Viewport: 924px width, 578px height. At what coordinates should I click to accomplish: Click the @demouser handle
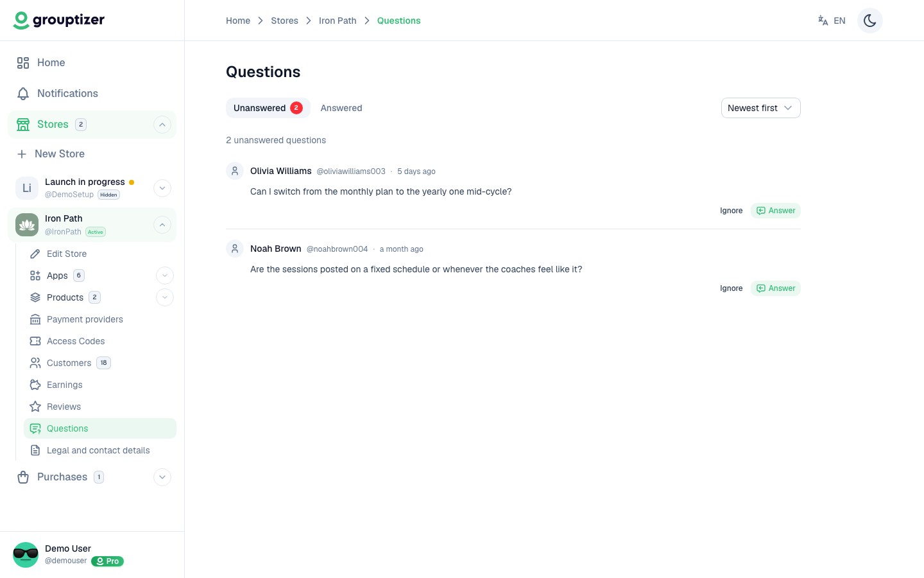tap(65, 561)
